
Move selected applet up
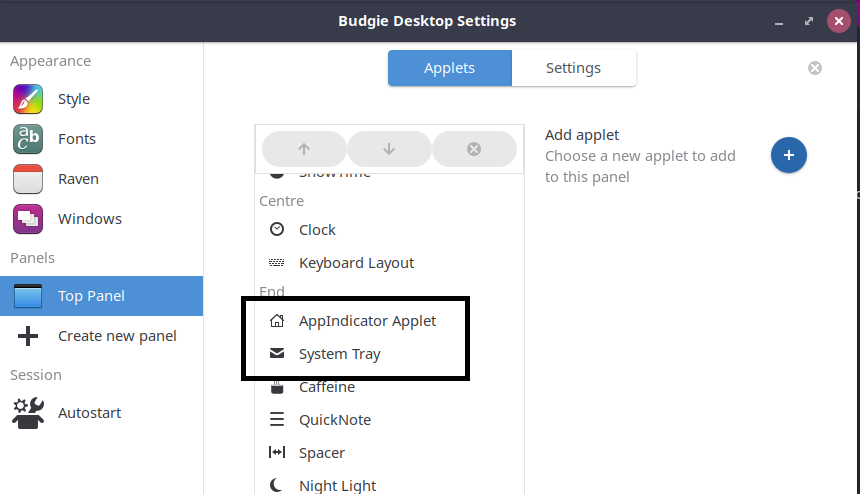click(x=304, y=149)
